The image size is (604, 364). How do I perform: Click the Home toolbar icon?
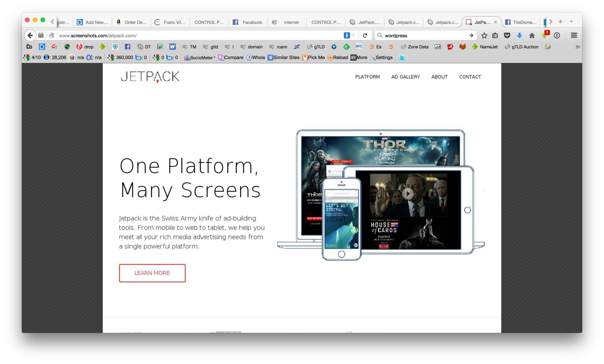click(532, 36)
